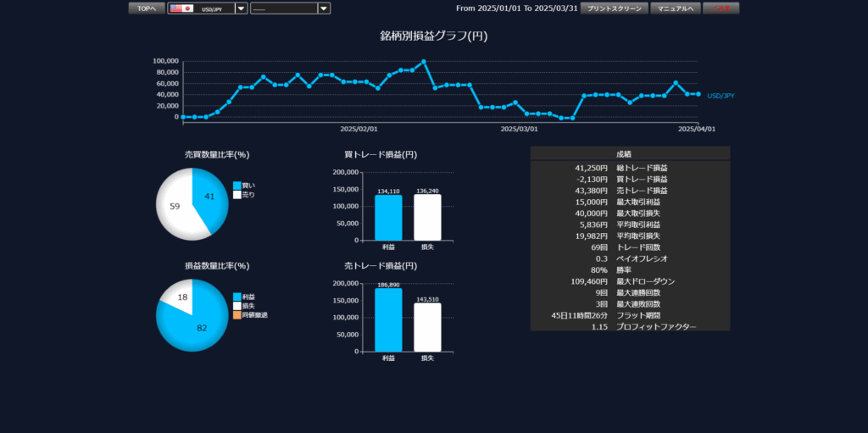Screen dimensions: 868x433
Task: Select the 59% white pie slice
Action: click(175, 208)
